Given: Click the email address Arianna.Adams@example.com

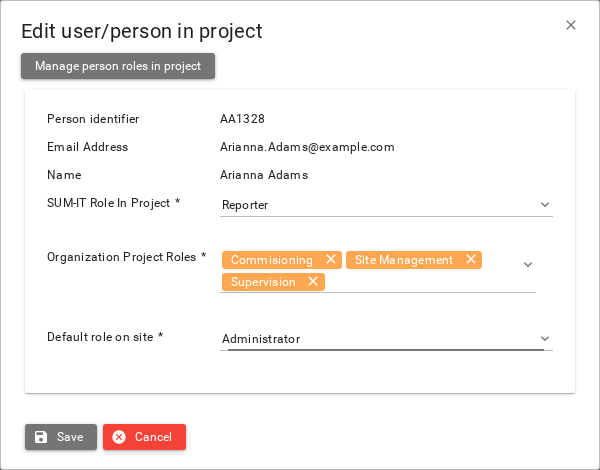Looking at the screenshot, I should [x=307, y=147].
